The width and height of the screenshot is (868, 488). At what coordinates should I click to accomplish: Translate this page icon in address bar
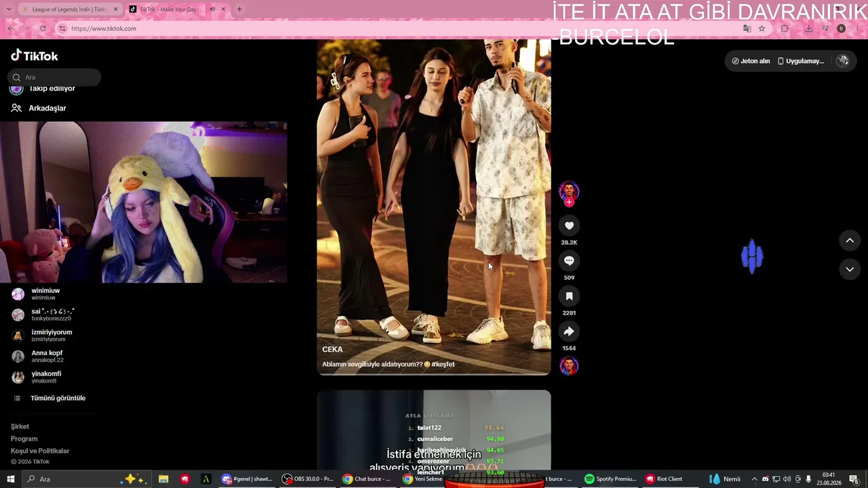point(747,28)
